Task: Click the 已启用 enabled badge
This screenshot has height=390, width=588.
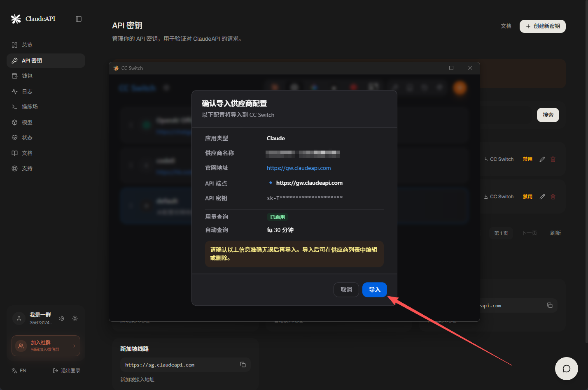Action: pos(278,217)
